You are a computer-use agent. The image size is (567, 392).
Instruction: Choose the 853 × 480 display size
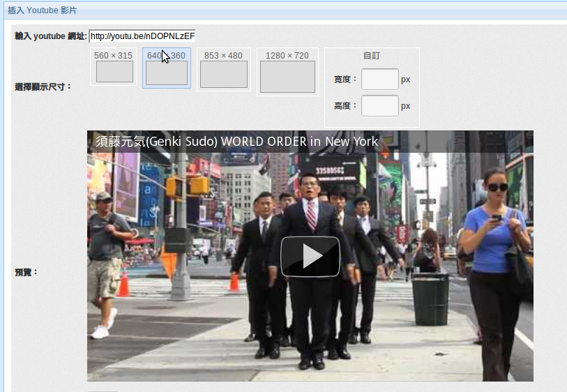223,70
